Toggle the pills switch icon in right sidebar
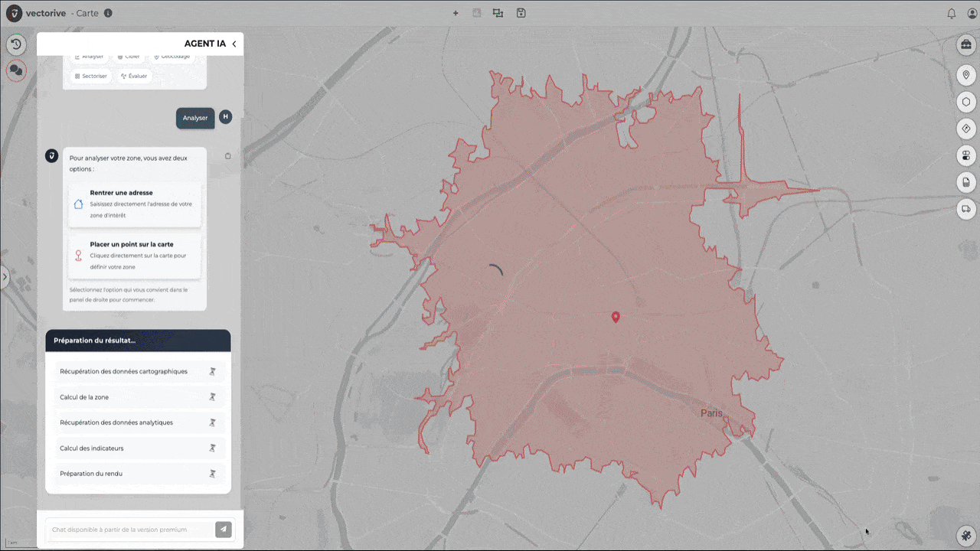Viewport: 980px width, 551px height. (x=966, y=155)
